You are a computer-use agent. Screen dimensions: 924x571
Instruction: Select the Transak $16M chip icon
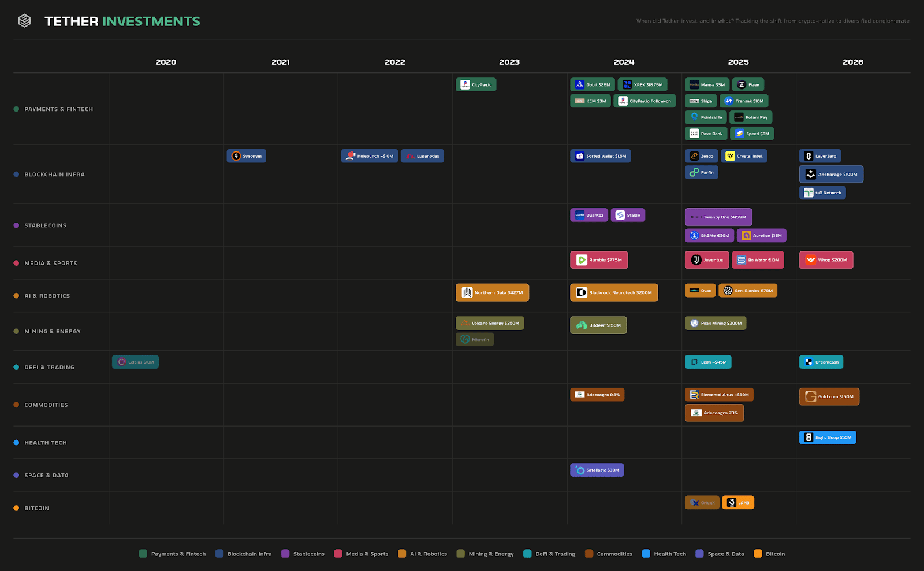[729, 101]
